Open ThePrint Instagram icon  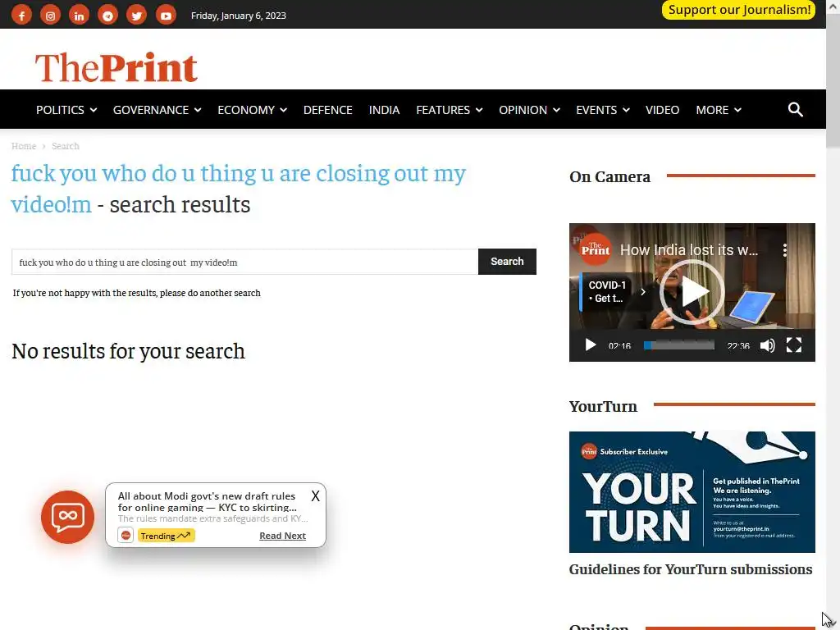(x=50, y=16)
